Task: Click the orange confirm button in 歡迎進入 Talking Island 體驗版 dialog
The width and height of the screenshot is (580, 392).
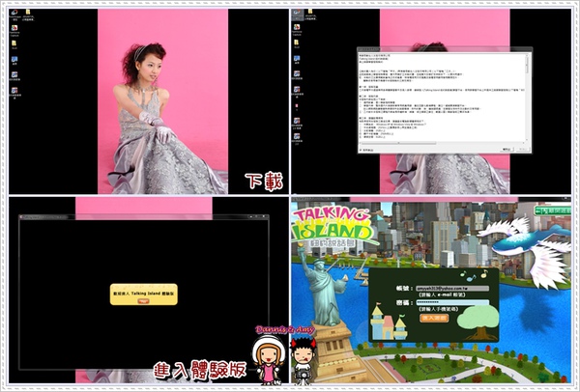Action: pyautogui.click(x=143, y=301)
